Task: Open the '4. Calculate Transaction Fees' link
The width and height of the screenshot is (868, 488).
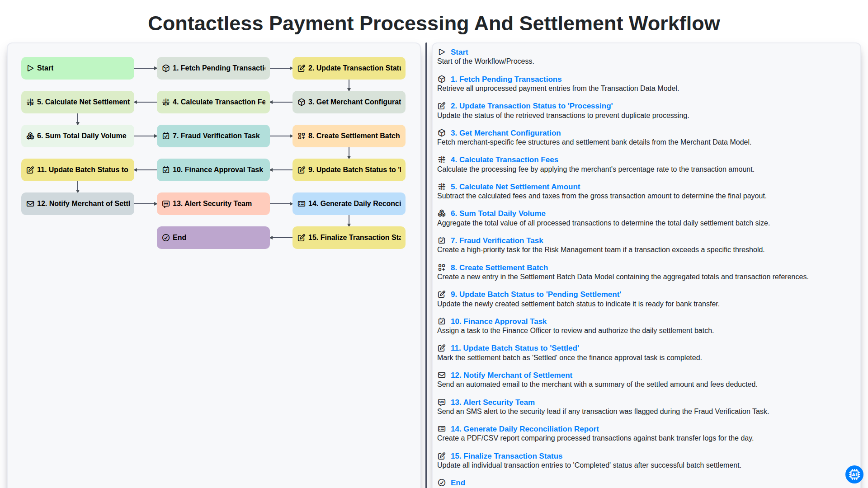Action: coord(504,160)
